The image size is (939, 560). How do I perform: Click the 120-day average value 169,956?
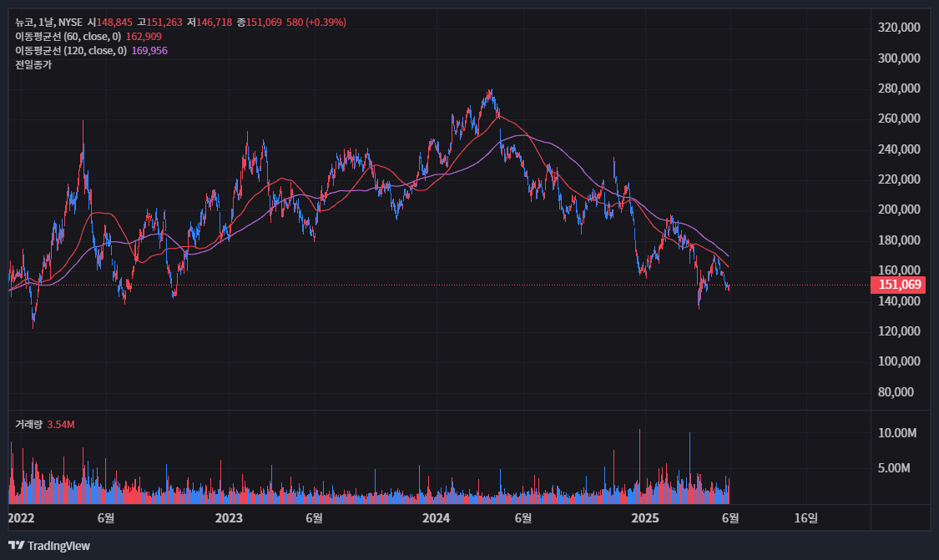(149, 51)
